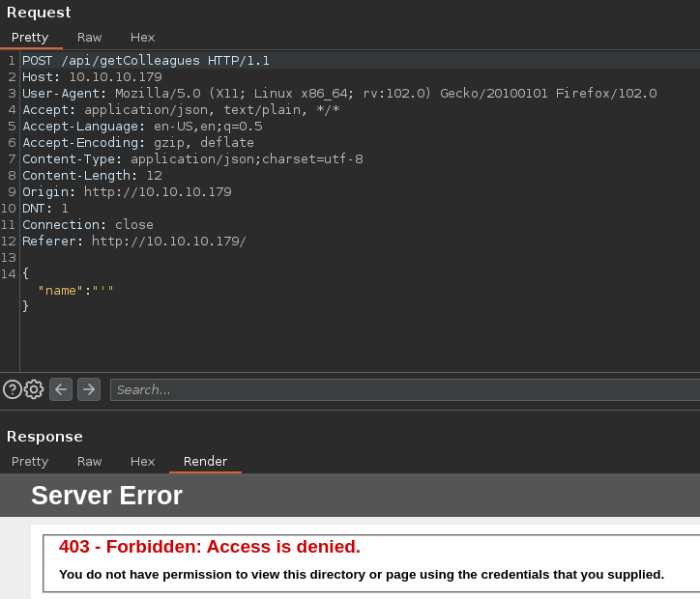Go to previous search match arrow
This screenshot has height=599, width=700.
point(61,389)
